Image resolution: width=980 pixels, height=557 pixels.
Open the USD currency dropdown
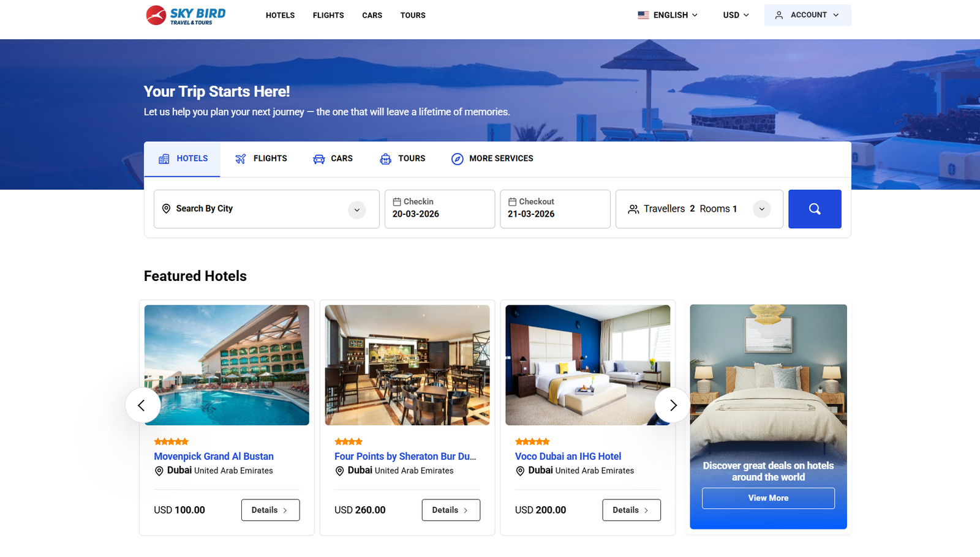[x=736, y=15]
